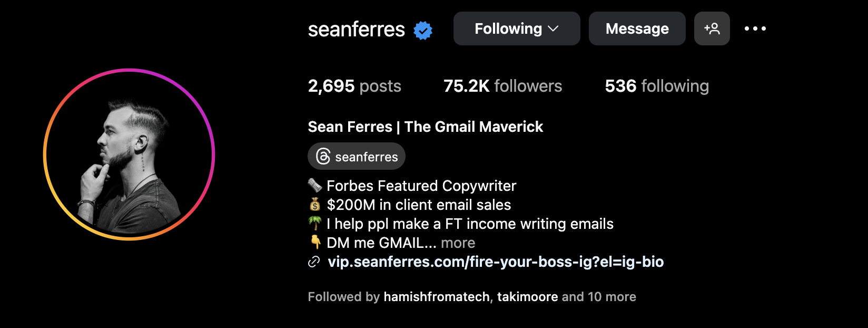Show the "and 10 more" mutual followers
Image resolution: width=868 pixels, height=328 pixels.
tap(599, 297)
